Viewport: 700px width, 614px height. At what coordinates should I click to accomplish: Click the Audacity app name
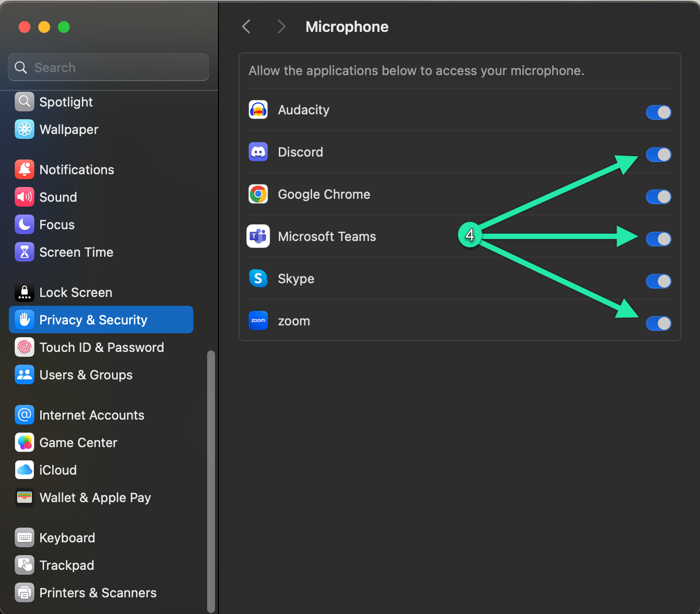tap(303, 110)
